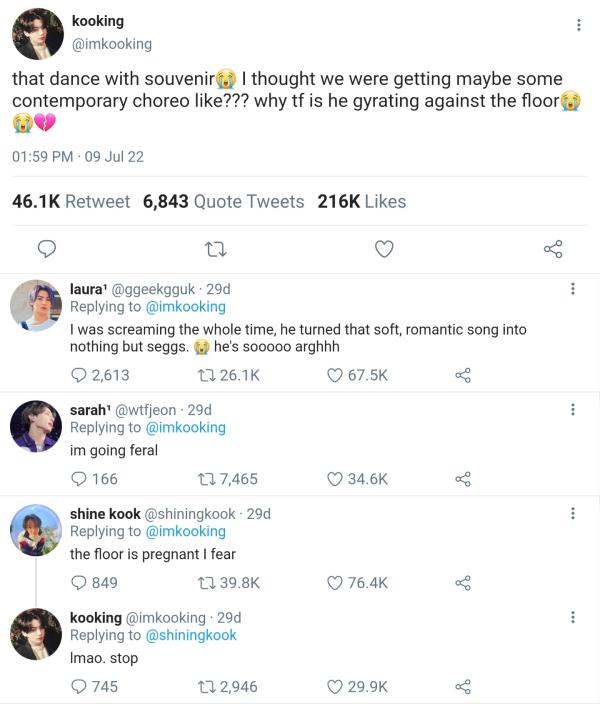Open more options on sarah's reply
This screenshot has width=600, height=704.
(x=572, y=410)
